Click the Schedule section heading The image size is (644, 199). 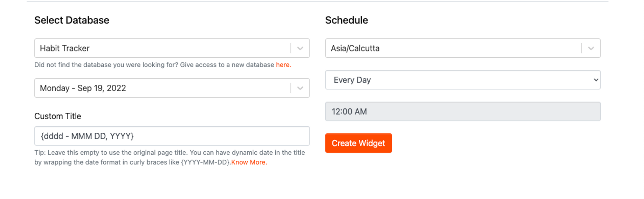click(x=347, y=20)
